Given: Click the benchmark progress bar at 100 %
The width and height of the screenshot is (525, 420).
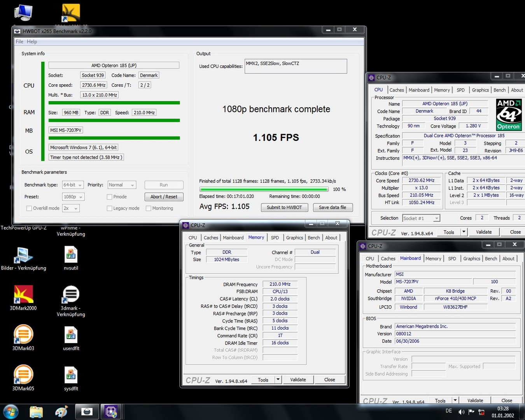Looking at the screenshot, I should coord(264,189).
